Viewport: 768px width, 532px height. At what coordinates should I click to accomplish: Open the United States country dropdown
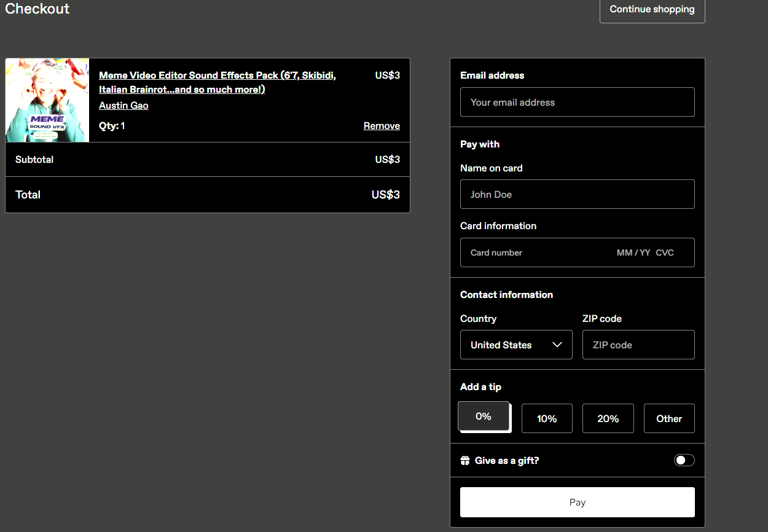click(515, 345)
